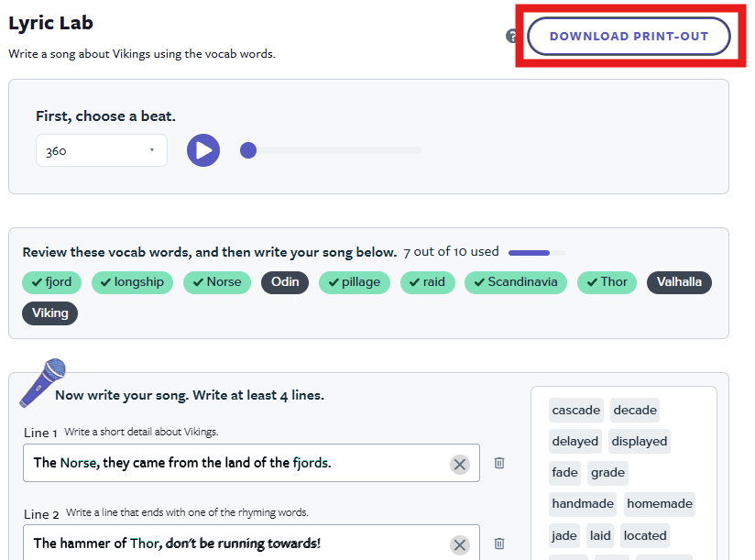Click the microphone icon beside song instructions
This screenshot has width=755, height=560.
tap(43, 383)
